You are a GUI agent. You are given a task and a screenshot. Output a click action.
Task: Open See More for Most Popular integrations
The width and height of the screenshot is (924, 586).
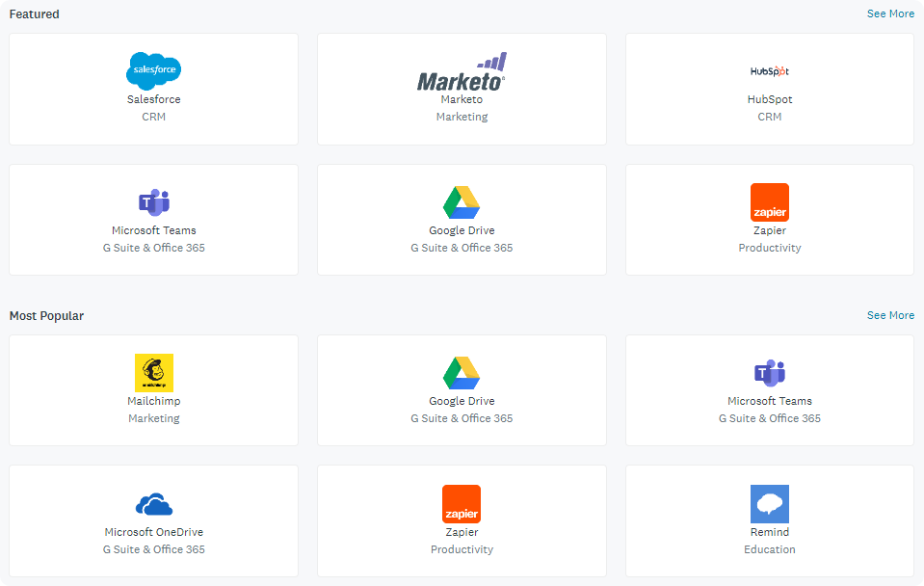click(890, 315)
